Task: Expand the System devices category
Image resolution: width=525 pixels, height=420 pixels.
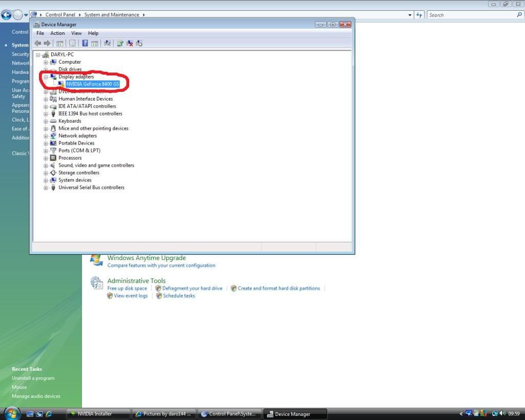Action: 46,180
